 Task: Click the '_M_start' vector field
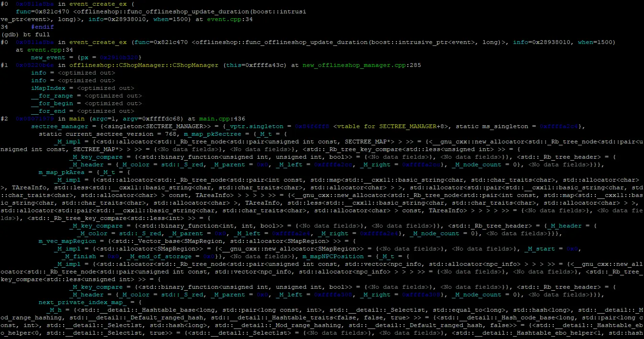click(539, 249)
